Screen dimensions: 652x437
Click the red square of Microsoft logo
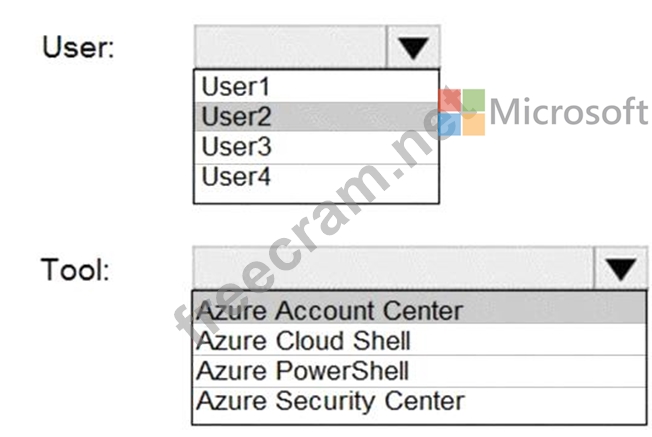click(450, 101)
